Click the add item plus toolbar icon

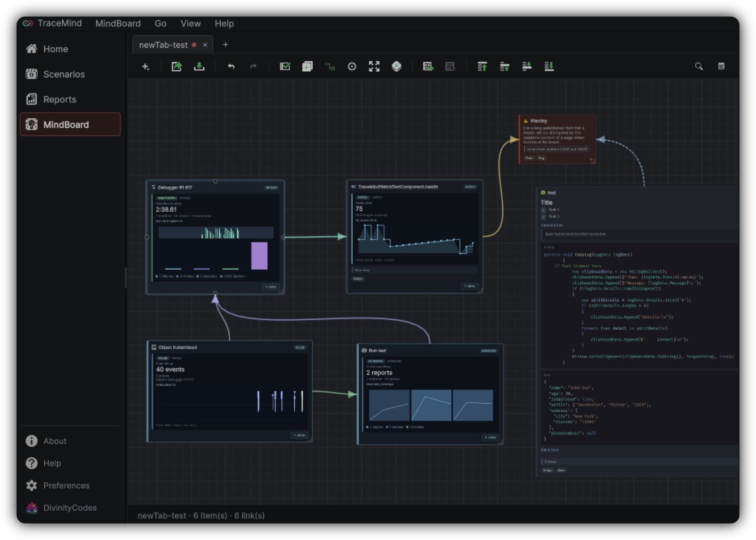[x=146, y=66]
